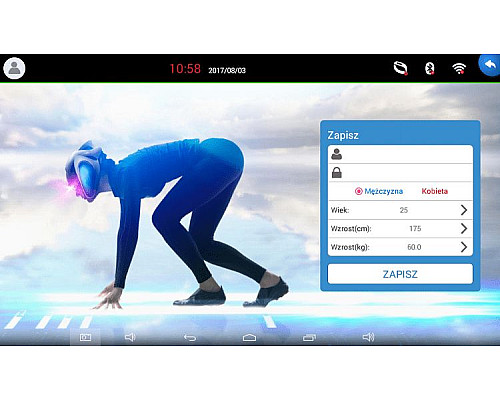
Task: Tap the heart rate strap status icon
Action: tap(401, 68)
